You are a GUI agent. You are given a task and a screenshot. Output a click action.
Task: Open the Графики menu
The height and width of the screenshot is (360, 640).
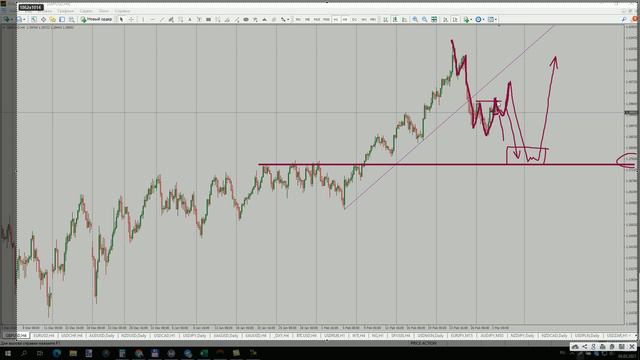[x=65, y=11]
